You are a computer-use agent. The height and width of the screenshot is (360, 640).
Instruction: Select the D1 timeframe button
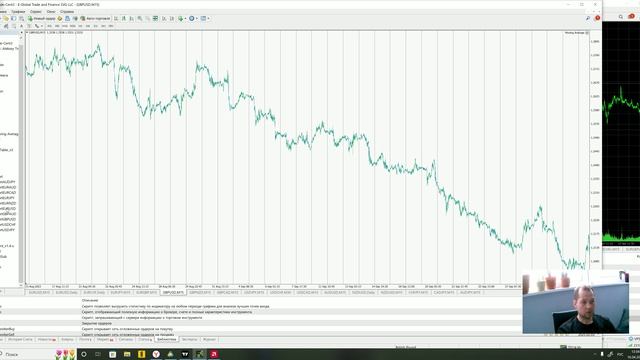[x=95, y=26]
